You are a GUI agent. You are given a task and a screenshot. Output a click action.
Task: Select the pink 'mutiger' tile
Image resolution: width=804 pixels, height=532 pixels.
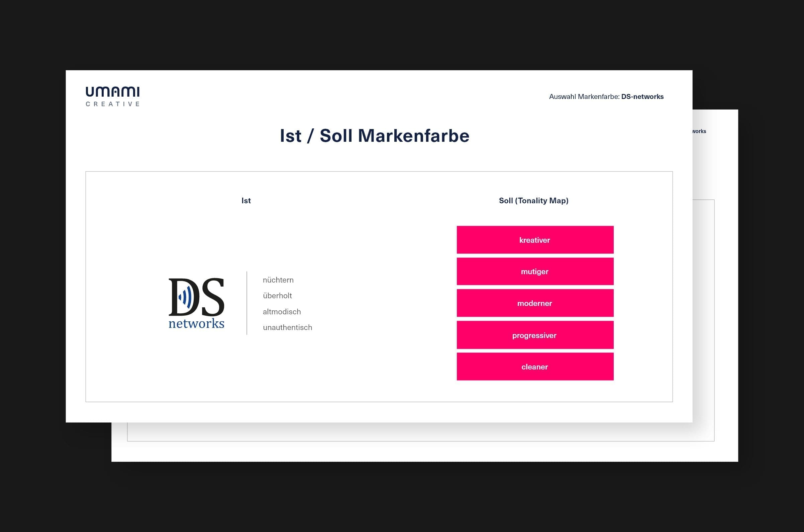coord(535,272)
